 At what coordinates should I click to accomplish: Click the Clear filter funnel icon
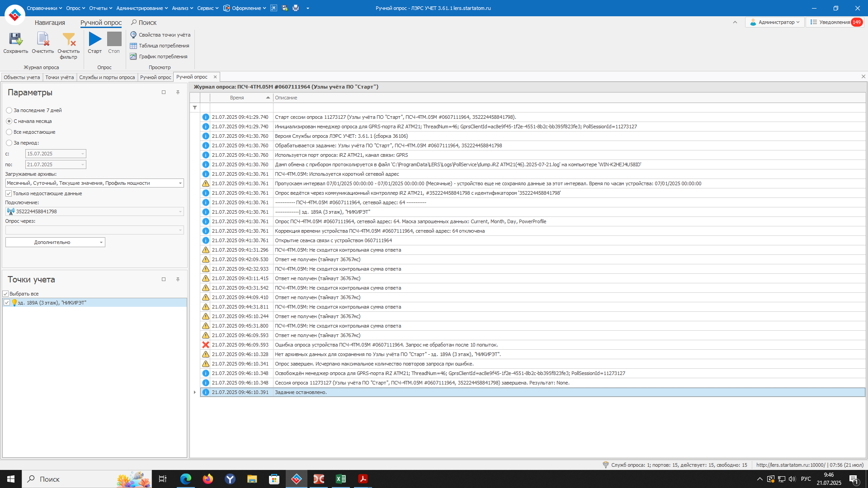tap(69, 40)
